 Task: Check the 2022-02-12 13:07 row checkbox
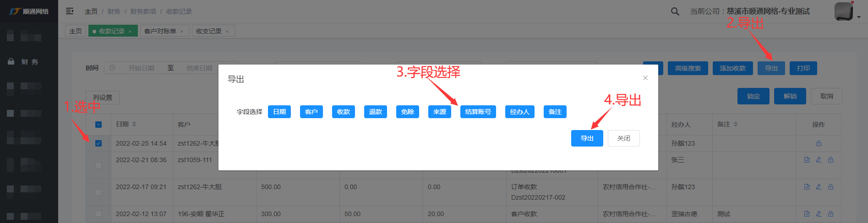[x=98, y=214]
